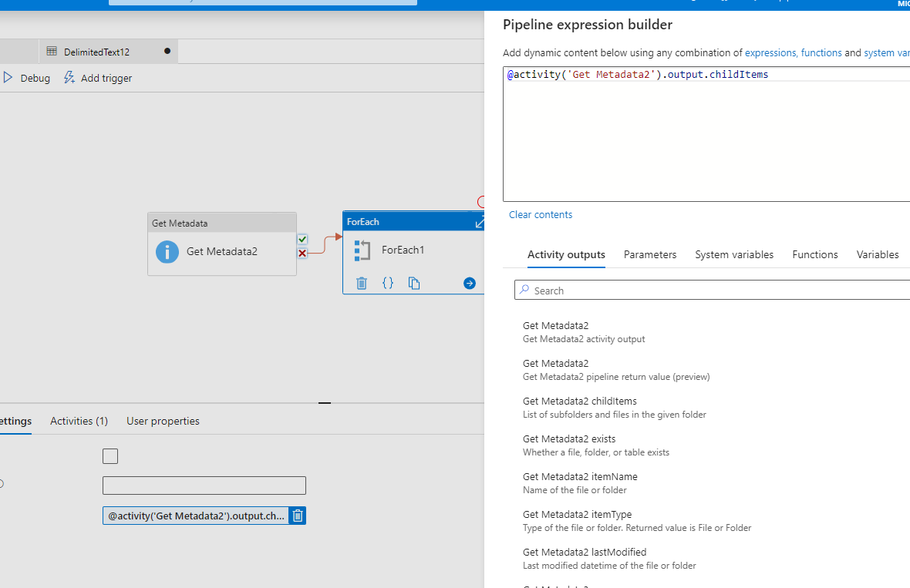
Task: Click into the expression editor text area
Action: pyautogui.click(x=706, y=134)
